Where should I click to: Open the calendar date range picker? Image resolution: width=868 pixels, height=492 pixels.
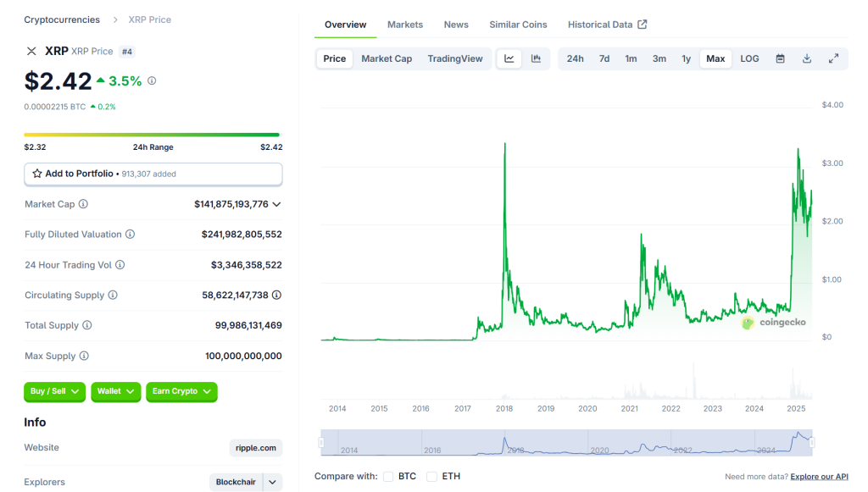(x=780, y=58)
